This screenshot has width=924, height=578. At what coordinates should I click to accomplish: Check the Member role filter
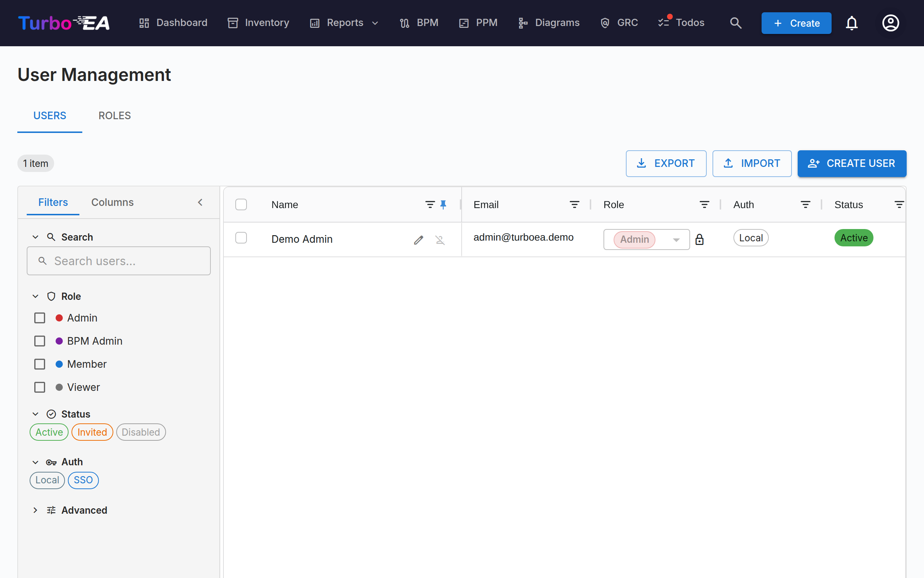coord(40,364)
